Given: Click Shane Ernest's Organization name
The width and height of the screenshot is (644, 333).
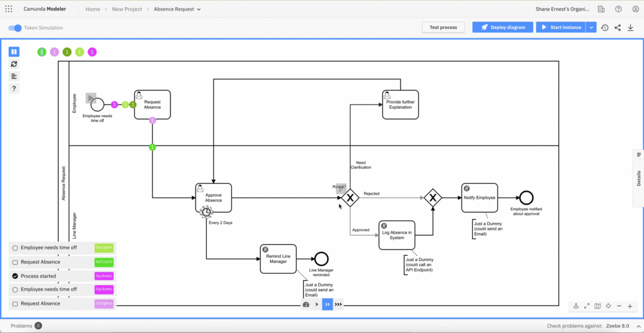Looking at the screenshot, I should click(562, 9).
